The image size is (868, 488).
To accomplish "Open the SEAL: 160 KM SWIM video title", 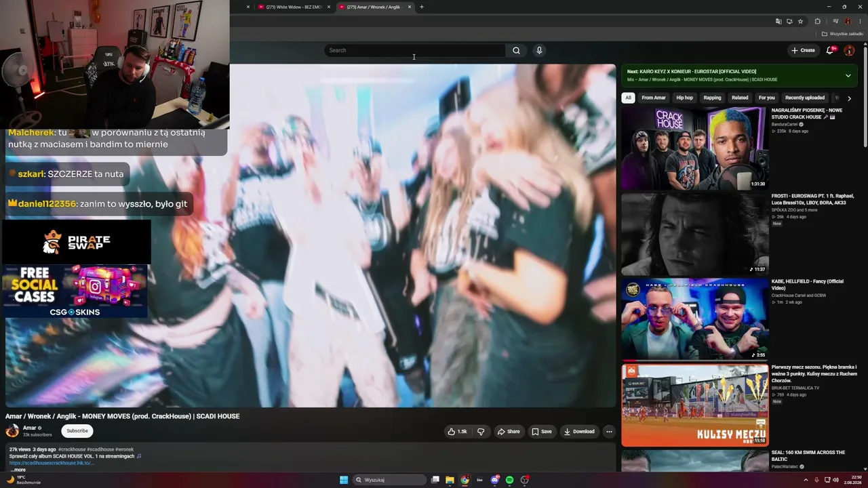I will coord(808,455).
